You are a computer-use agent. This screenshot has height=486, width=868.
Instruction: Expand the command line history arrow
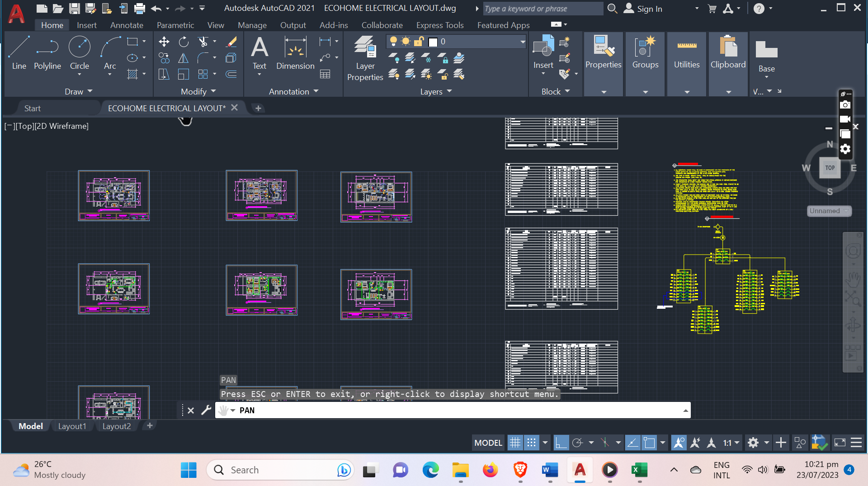tap(685, 411)
